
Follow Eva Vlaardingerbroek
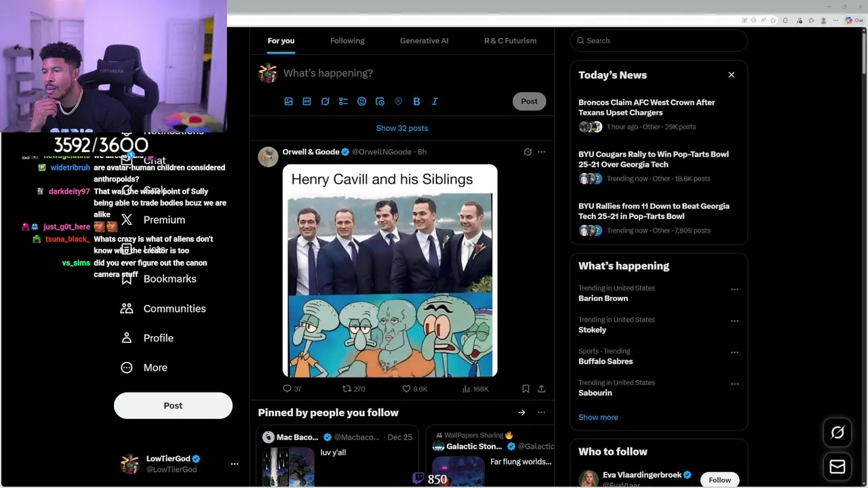click(x=719, y=480)
